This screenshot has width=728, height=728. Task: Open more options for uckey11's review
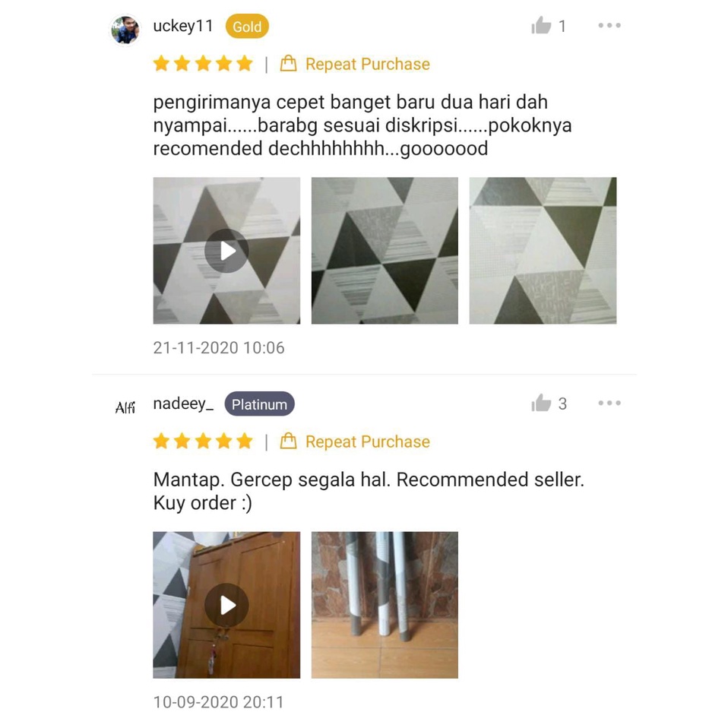609,26
